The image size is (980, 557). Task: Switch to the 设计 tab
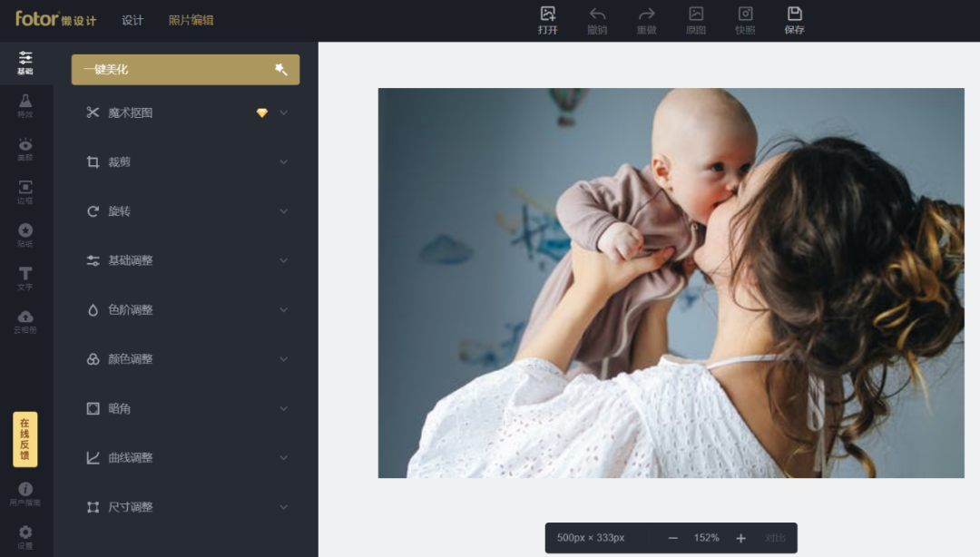point(132,20)
